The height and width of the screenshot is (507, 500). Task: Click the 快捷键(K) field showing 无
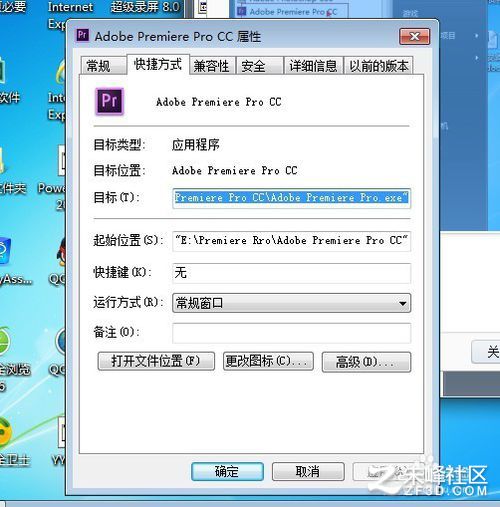[x=291, y=273]
